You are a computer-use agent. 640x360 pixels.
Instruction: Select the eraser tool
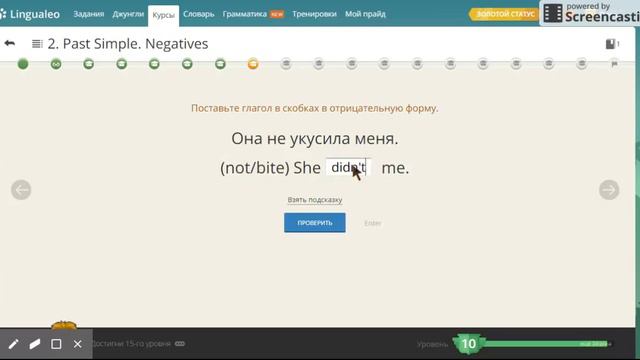pyautogui.click(x=35, y=344)
